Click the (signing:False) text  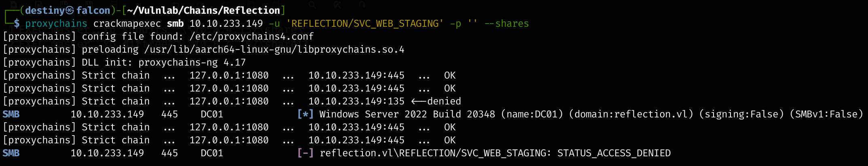point(741,114)
